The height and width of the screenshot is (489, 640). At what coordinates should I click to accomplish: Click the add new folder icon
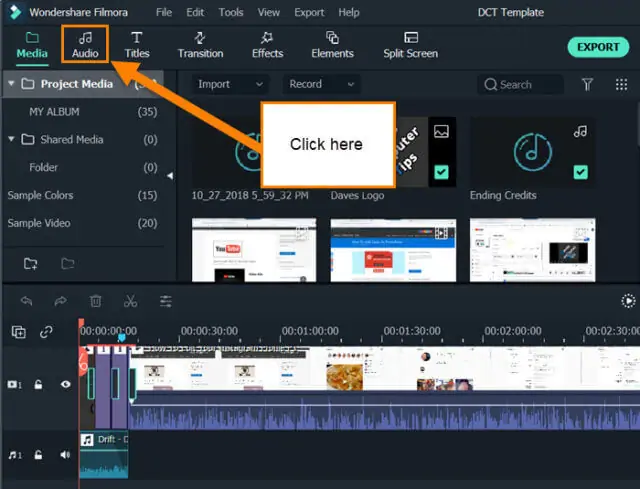pos(31,264)
